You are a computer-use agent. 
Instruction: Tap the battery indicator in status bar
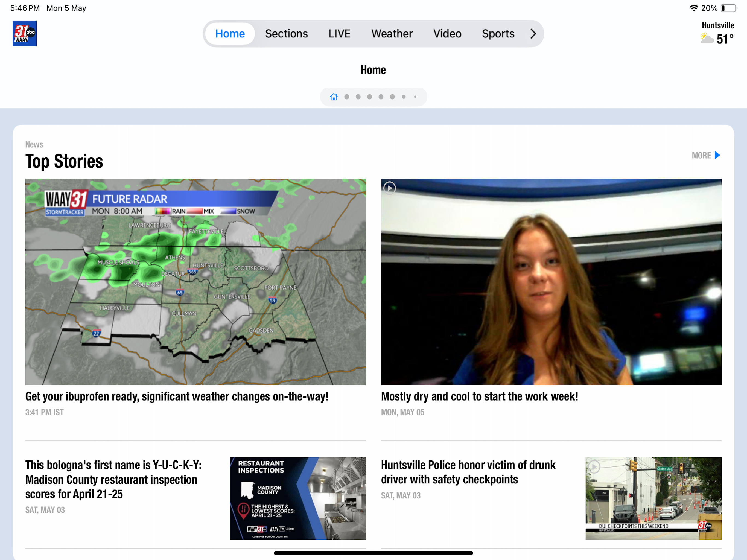pyautogui.click(x=729, y=8)
